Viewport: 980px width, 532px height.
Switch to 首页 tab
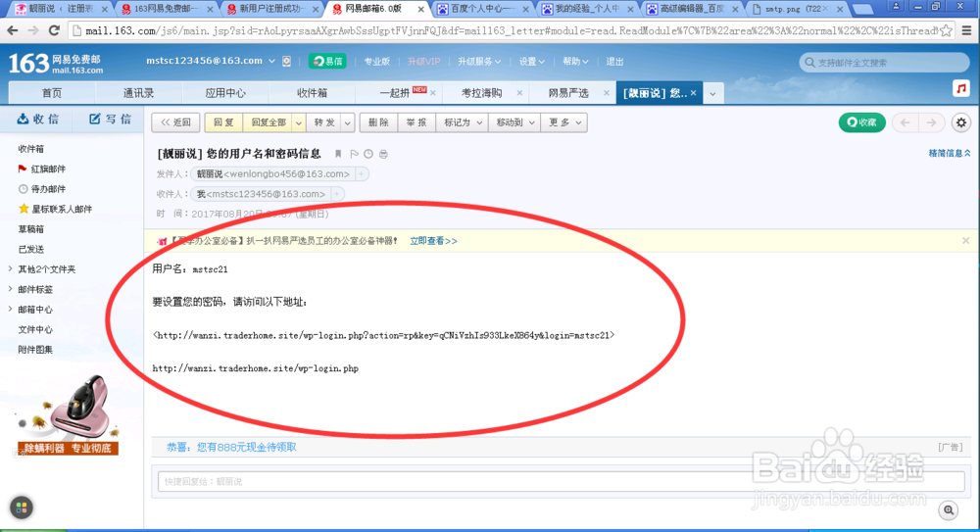[51, 93]
